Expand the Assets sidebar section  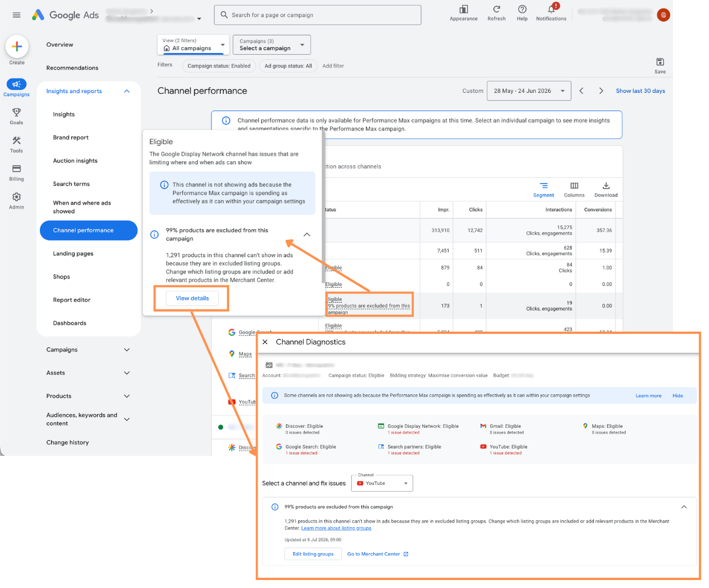[x=127, y=373]
